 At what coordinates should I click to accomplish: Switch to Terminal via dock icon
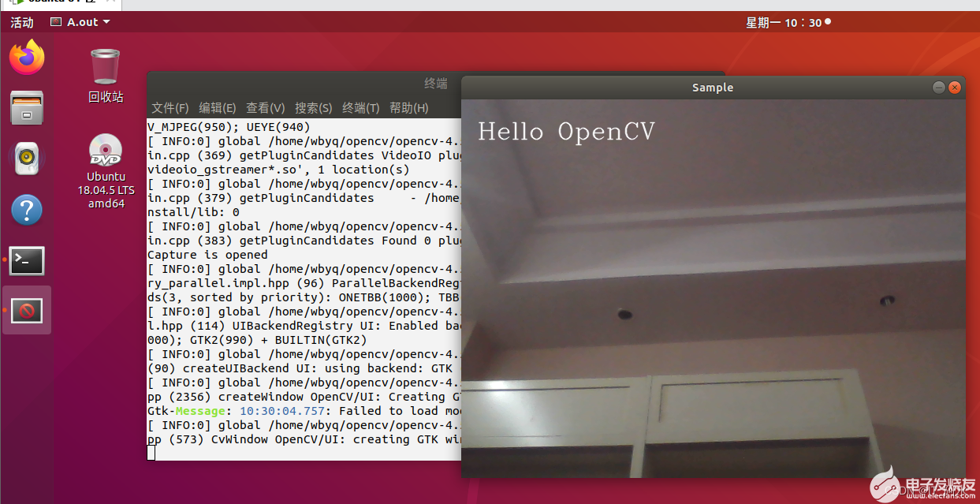click(x=27, y=260)
